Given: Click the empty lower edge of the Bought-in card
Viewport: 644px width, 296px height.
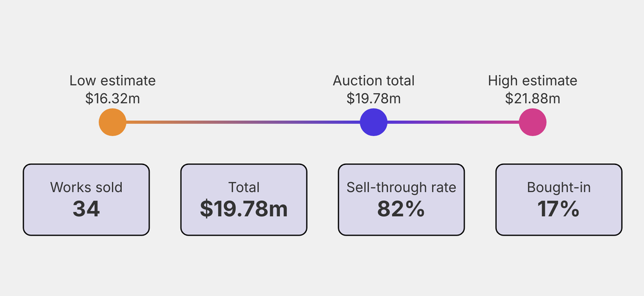Looking at the screenshot, I should [x=559, y=228].
